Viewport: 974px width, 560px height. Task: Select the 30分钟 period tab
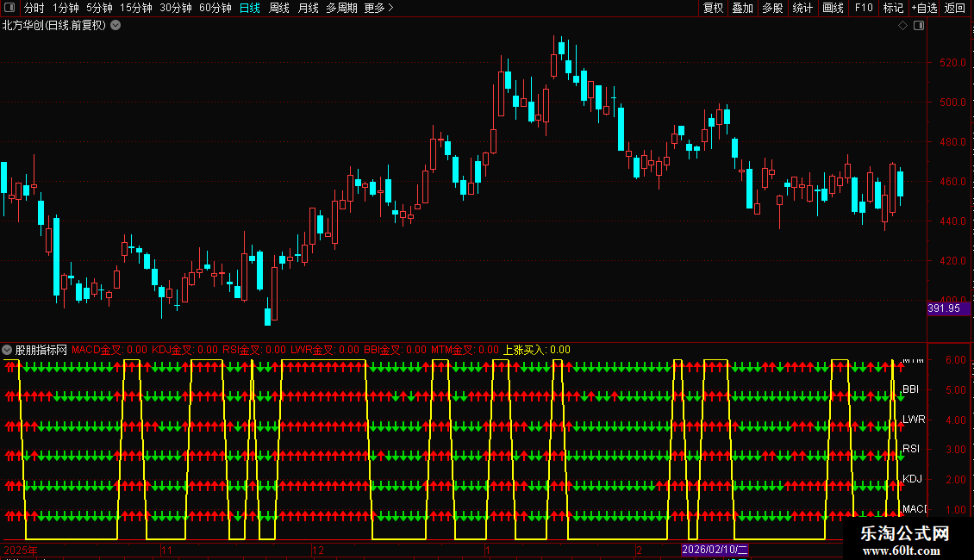pyautogui.click(x=176, y=8)
